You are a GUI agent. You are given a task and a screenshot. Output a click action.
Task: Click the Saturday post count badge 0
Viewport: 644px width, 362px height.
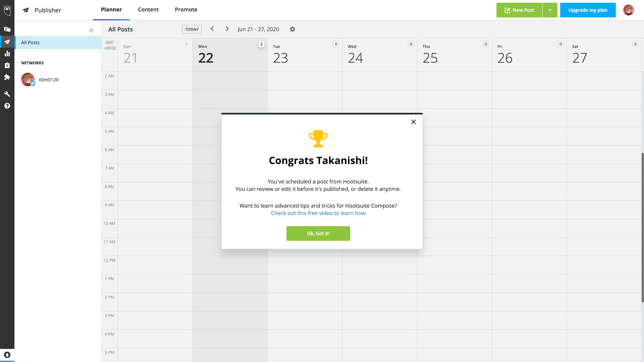tap(635, 44)
